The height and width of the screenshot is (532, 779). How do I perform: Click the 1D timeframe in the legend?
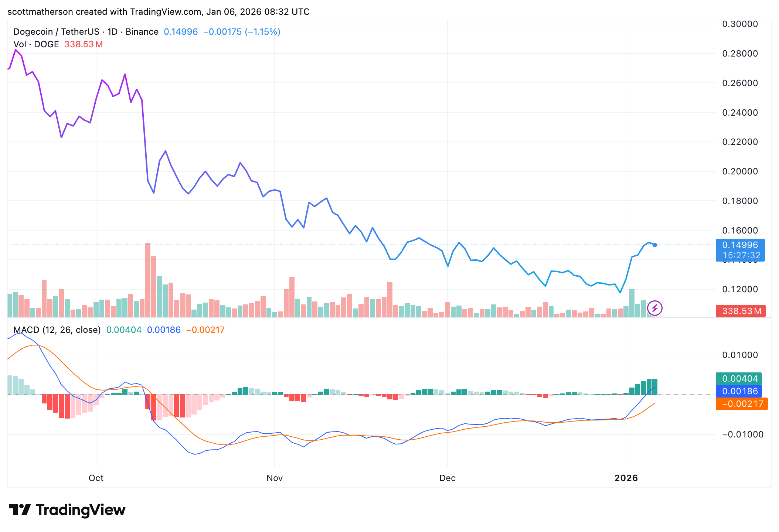(112, 32)
